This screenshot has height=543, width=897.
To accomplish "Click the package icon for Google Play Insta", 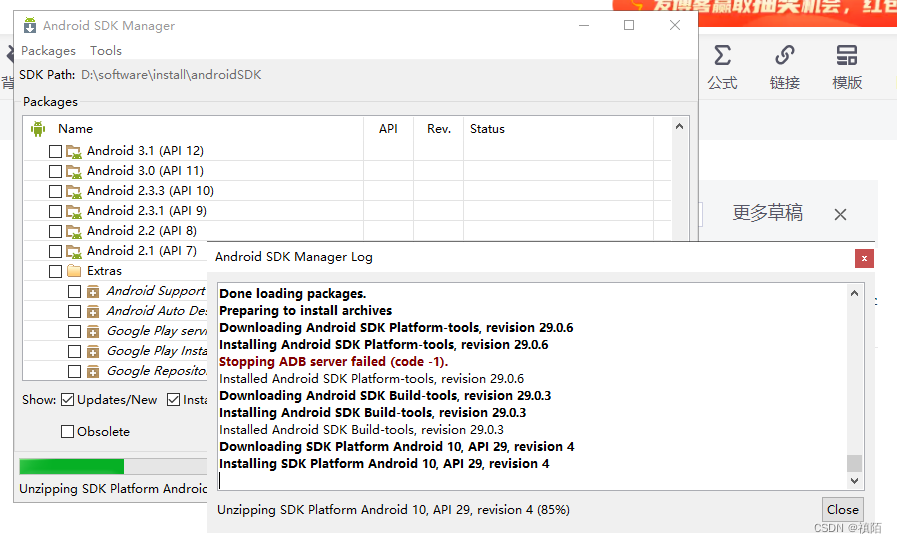I will pyautogui.click(x=93, y=352).
